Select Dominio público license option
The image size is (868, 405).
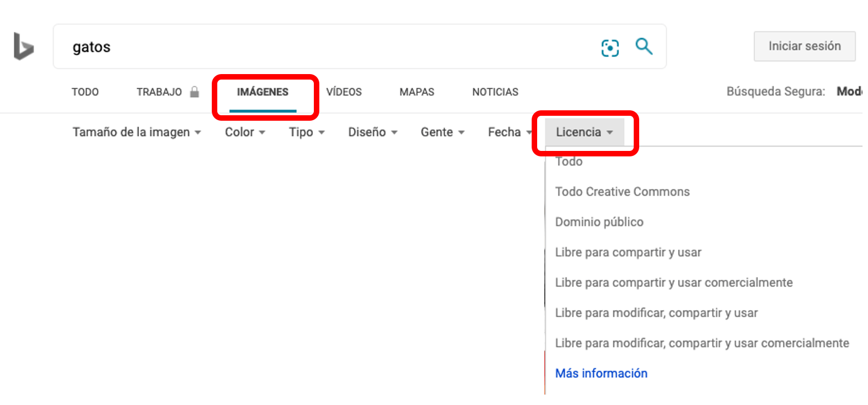pos(599,222)
